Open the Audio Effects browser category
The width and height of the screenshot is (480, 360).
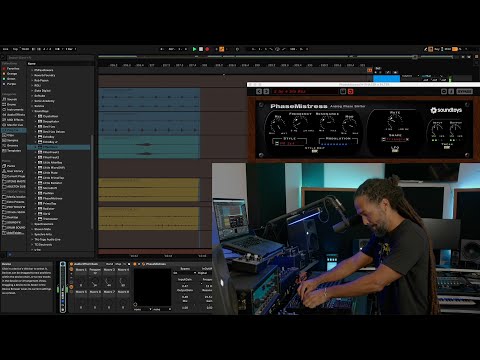click(14, 115)
